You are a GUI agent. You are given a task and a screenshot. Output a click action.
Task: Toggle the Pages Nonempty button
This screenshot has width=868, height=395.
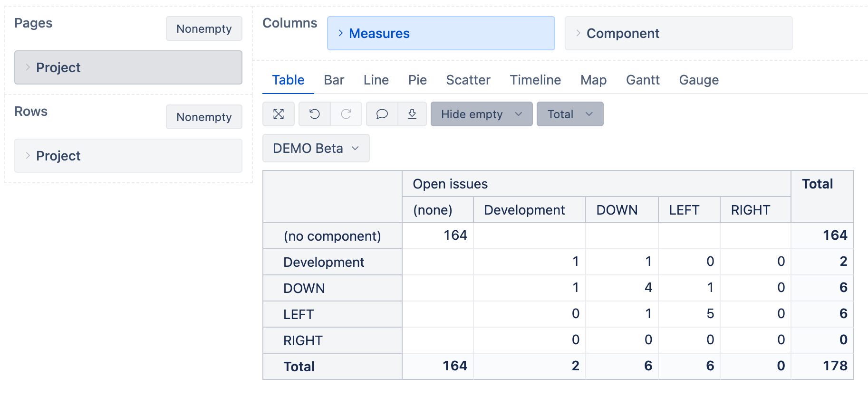(x=204, y=28)
